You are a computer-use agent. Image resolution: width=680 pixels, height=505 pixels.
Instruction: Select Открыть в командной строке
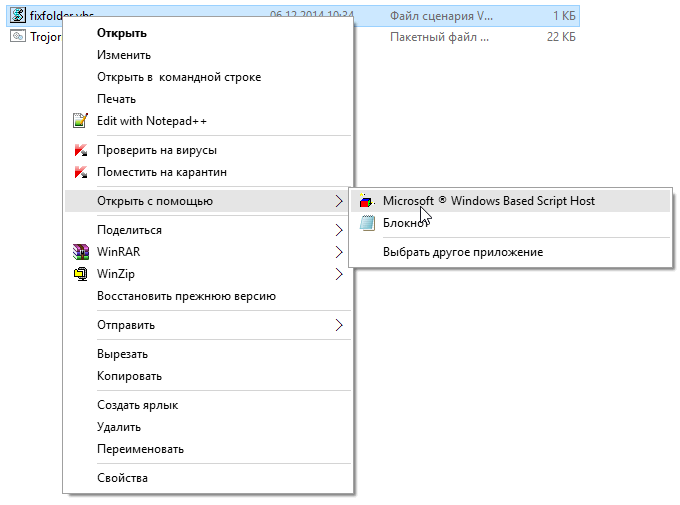[208, 77]
